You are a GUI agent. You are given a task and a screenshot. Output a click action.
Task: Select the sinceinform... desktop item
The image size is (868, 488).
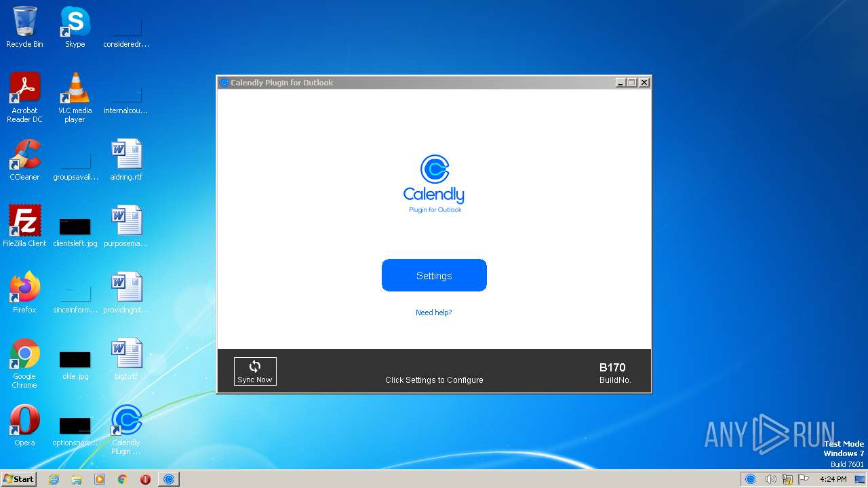[75, 300]
